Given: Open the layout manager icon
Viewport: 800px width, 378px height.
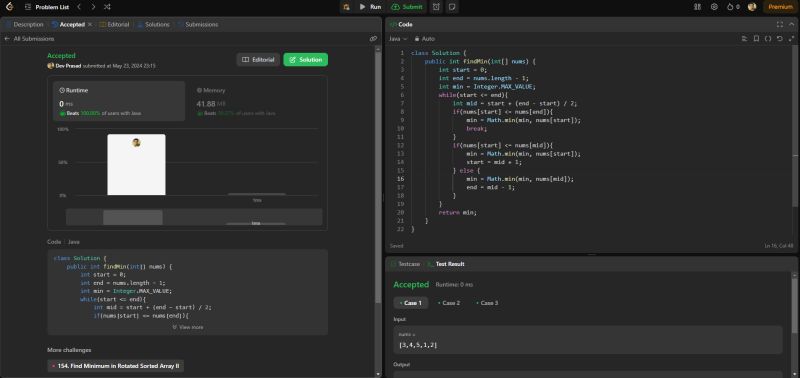Looking at the screenshot, I should [x=697, y=7].
